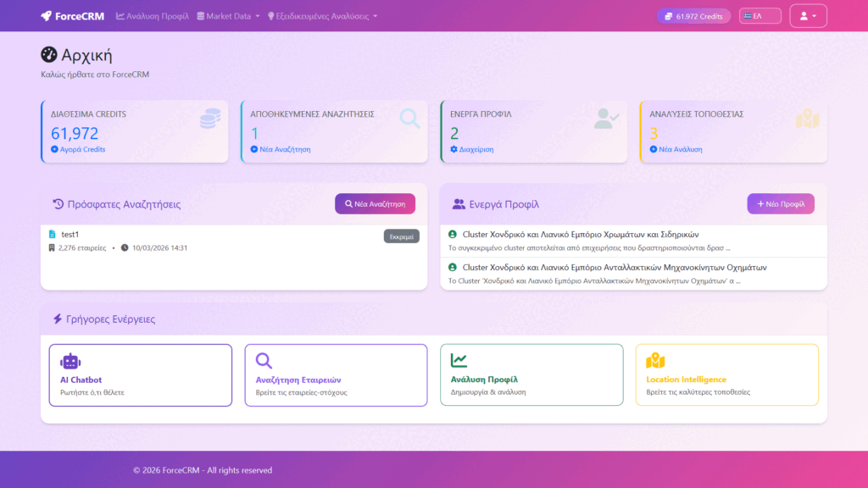Open the user account dropdown
The width and height of the screenshot is (868, 488).
[808, 16]
